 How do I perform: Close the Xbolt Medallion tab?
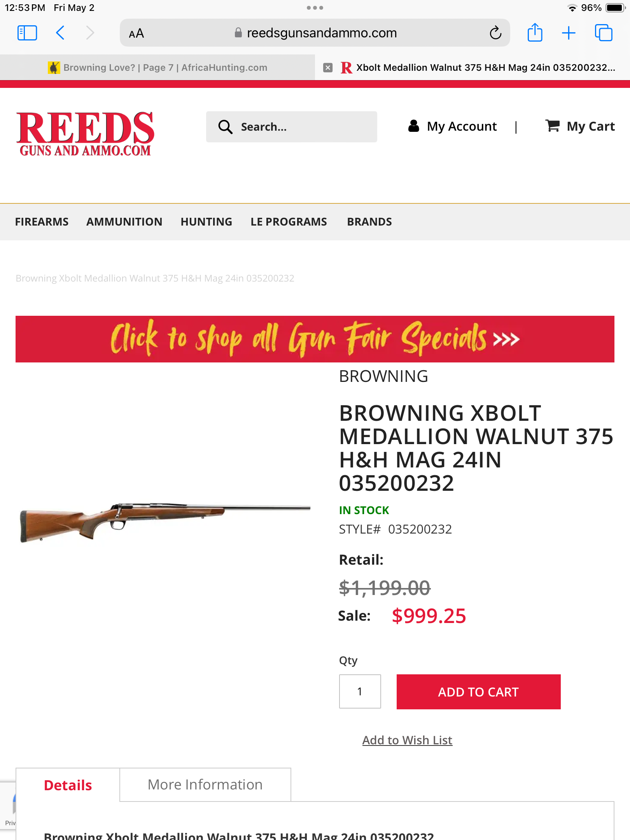click(328, 68)
